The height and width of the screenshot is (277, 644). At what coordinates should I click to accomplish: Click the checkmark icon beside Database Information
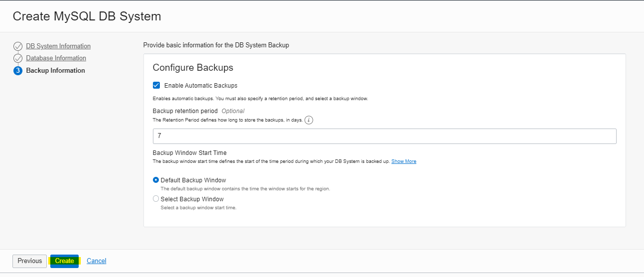pos(18,58)
